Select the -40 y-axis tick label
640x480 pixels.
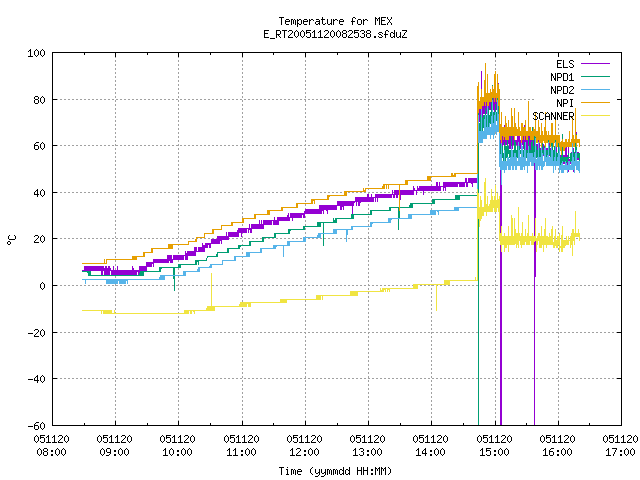click(36, 379)
